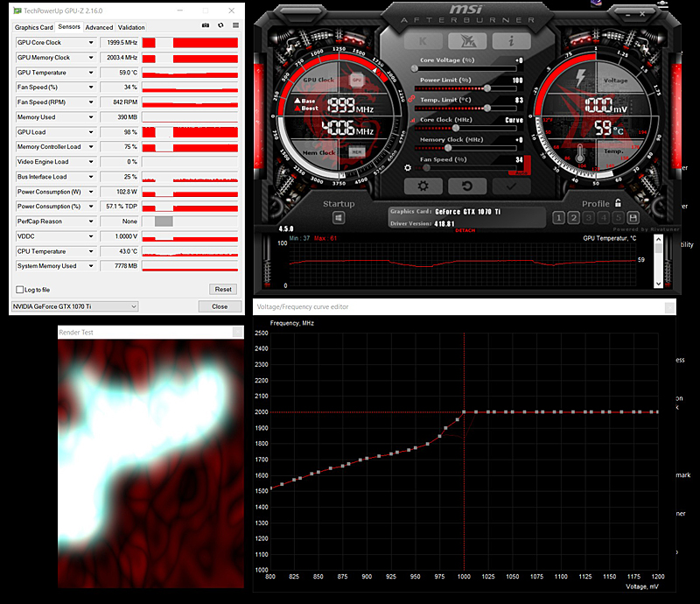Select profile slot 2 in Afterburner
The image size is (700, 604).
(574, 218)
